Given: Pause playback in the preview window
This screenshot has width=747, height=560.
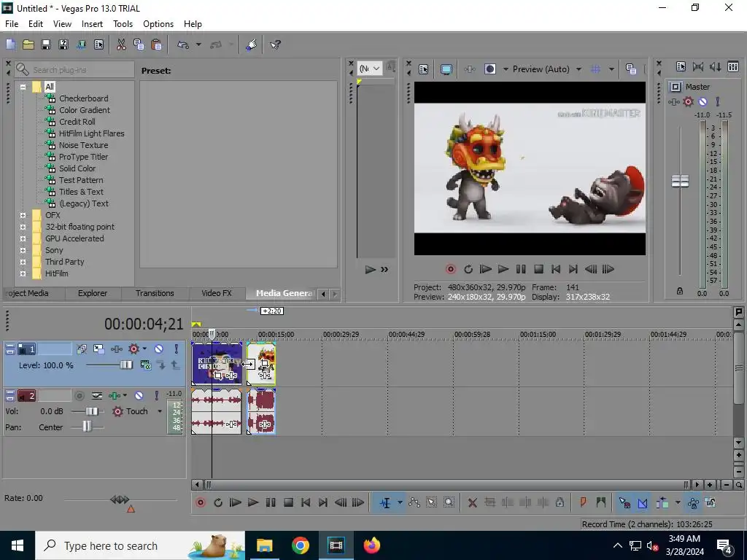Looking at the screenshot, I should pyautogui.click(x=521, y=270).
